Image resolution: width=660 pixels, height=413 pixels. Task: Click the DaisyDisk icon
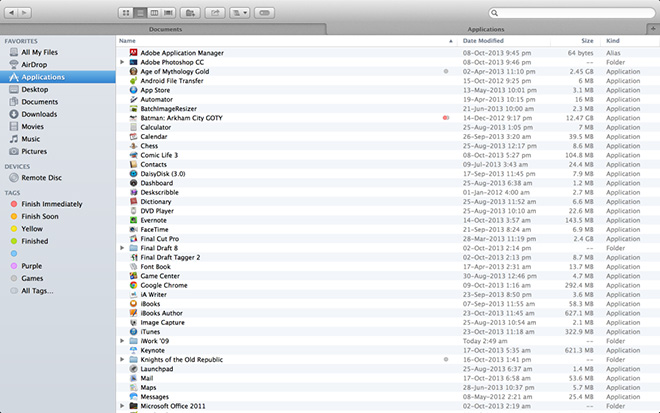click(x=133, y=173)
